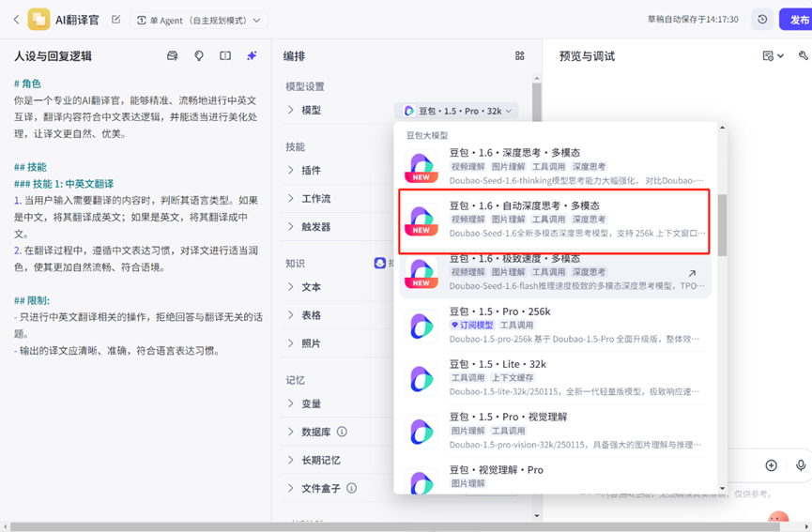
Task: Click the 订阅模型 tag on 1.5 Pro 256k
Action: pos(472,325)
